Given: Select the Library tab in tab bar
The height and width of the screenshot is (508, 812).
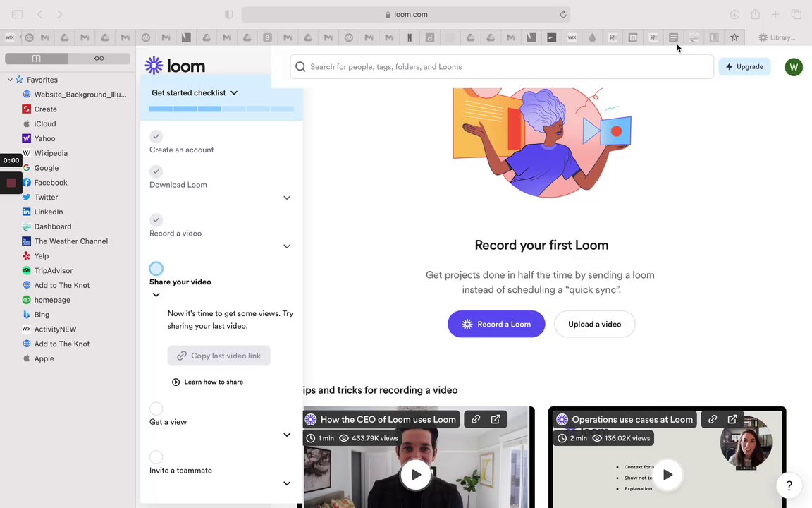Looking at the screenshot, I should tap(776, 37).
